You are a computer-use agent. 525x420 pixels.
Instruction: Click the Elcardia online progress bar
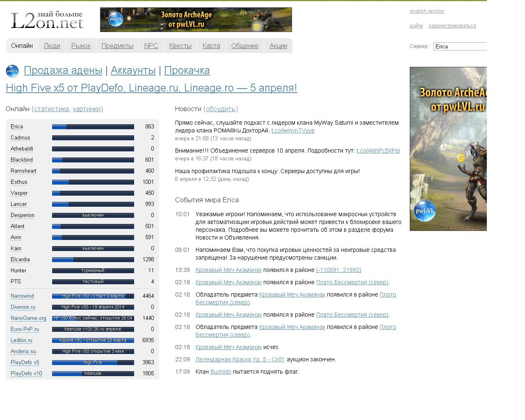[x=93, y=260]
